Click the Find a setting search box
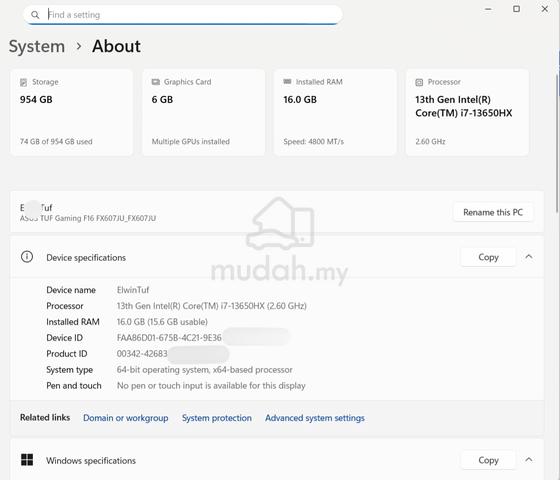This screenshot has width=560, height=480. pos(183,15)
